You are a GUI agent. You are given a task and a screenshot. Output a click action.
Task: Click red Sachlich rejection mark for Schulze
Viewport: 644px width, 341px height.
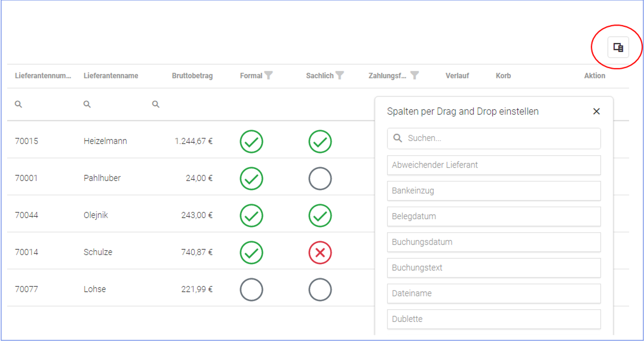pos(320,253)
